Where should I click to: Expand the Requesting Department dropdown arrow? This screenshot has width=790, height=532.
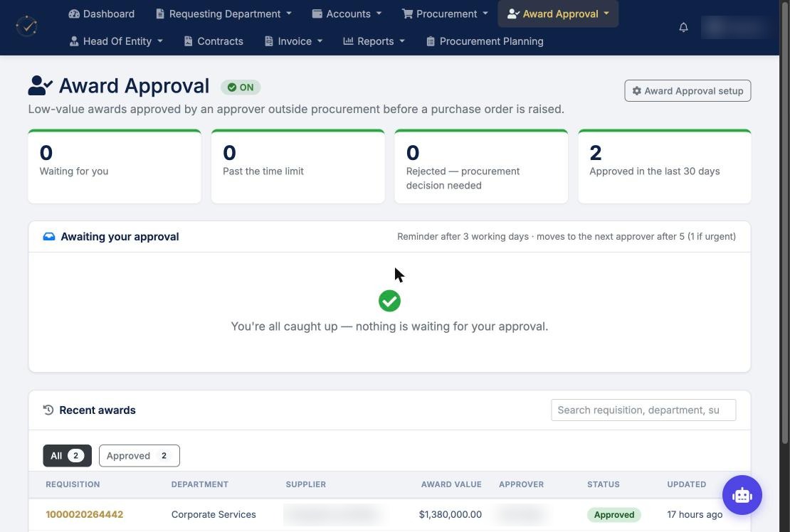pyautogui.click(x=289, y=14)
